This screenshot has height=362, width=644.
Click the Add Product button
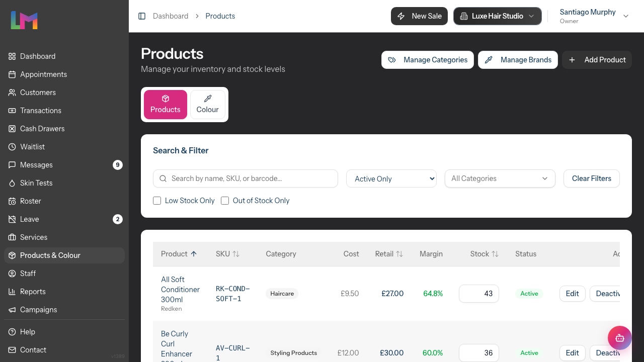click(597, 60)
